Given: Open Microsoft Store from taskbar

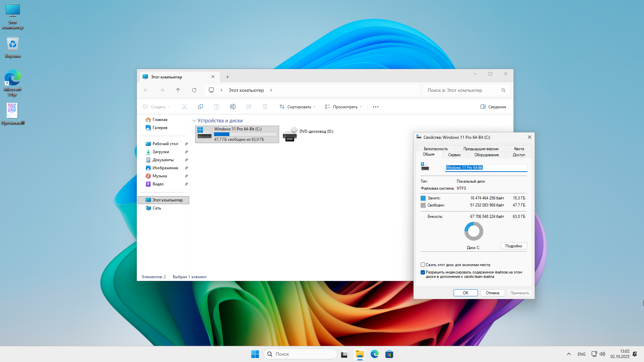Looking at the screenshot, I should tap(389, 354).
